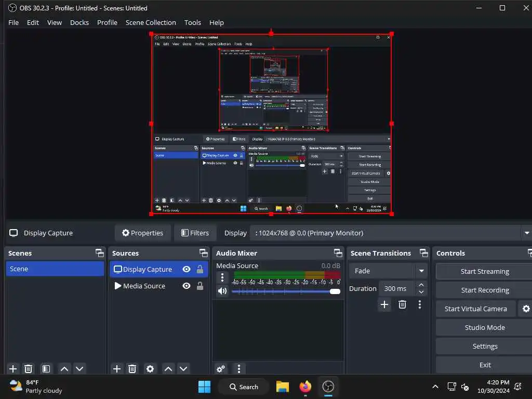
Task: Decrease transition duration stepper arrow
Action: coord(421,292)
